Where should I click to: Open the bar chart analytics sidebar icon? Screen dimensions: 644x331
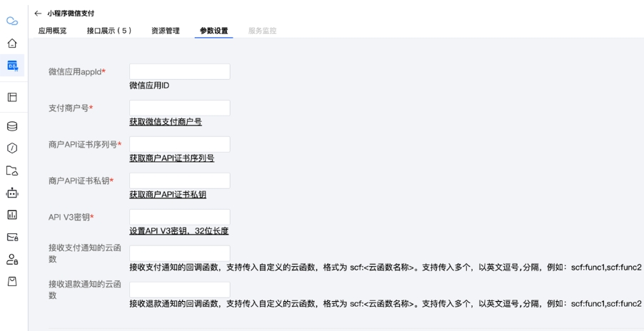pos(12,215)
